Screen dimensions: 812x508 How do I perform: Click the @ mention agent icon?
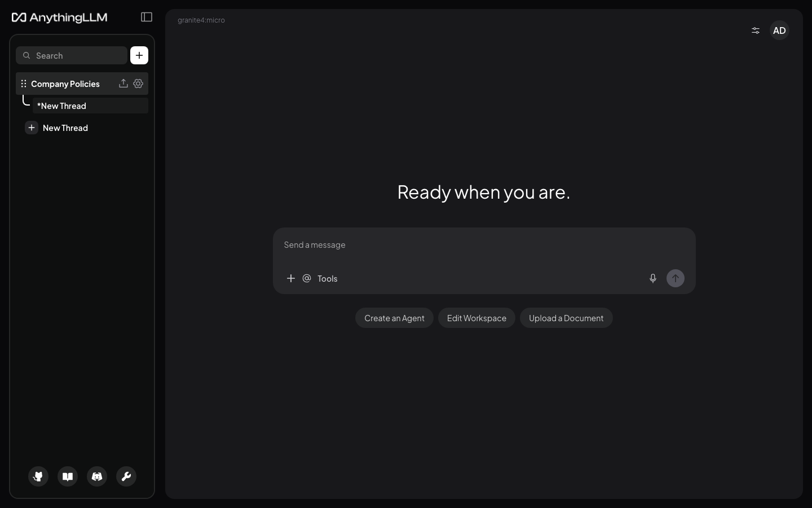point(307,278)
